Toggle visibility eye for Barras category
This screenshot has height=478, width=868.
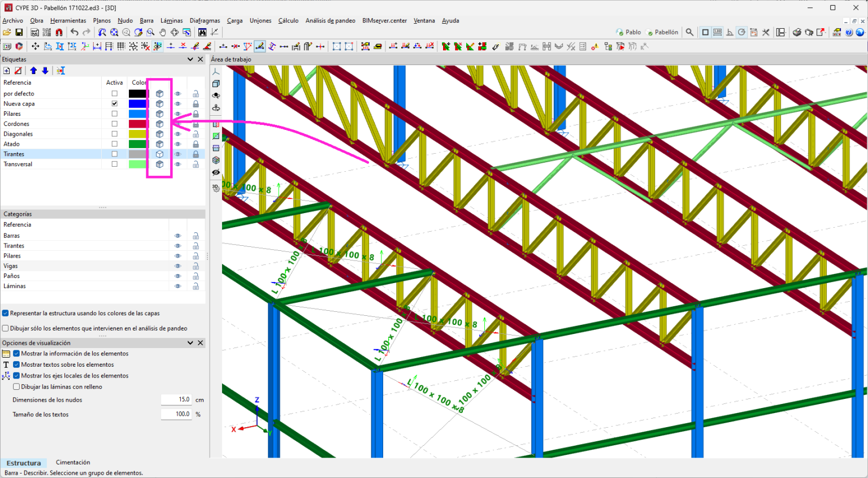(x=177, y=236)
